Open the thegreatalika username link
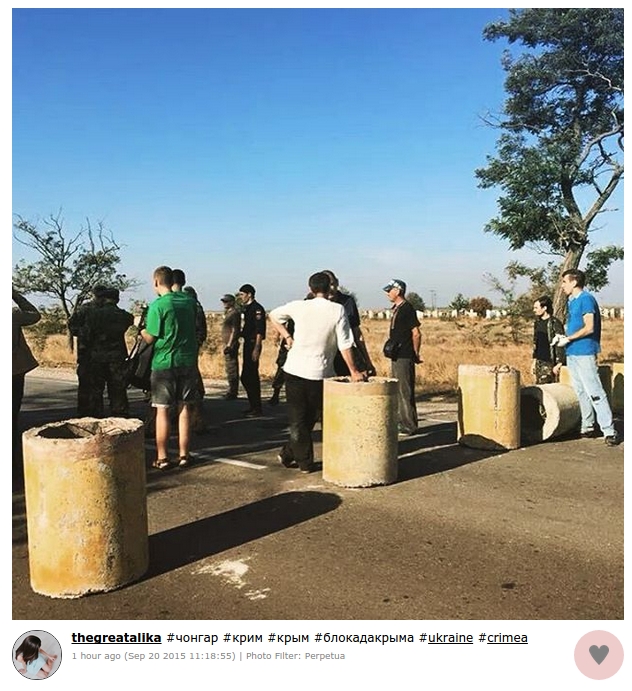This screenshot has height=691, width=632. click(116, 638)
